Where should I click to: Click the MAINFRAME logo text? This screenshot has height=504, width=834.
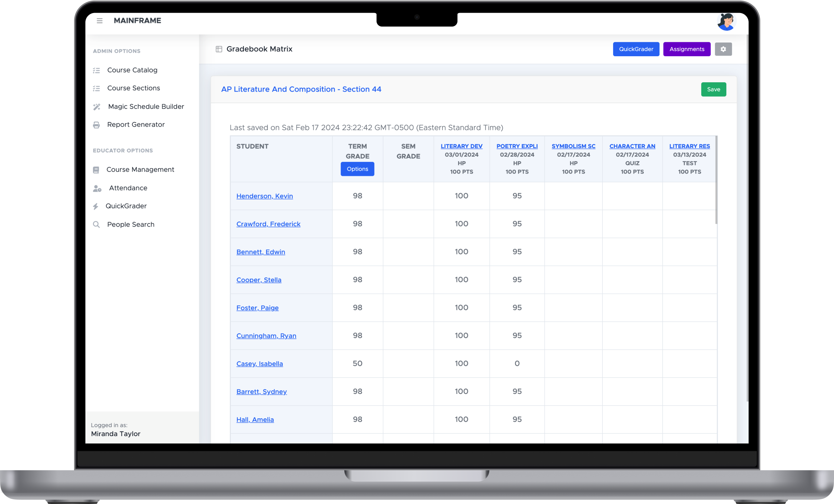[137, 21]
